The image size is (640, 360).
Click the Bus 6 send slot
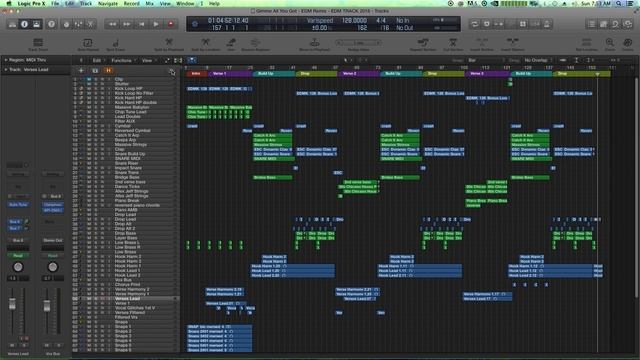coord(15,222)
